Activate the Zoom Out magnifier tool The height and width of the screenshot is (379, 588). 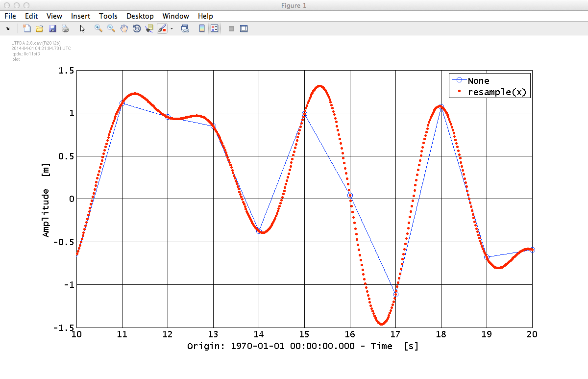coord(111,29)
